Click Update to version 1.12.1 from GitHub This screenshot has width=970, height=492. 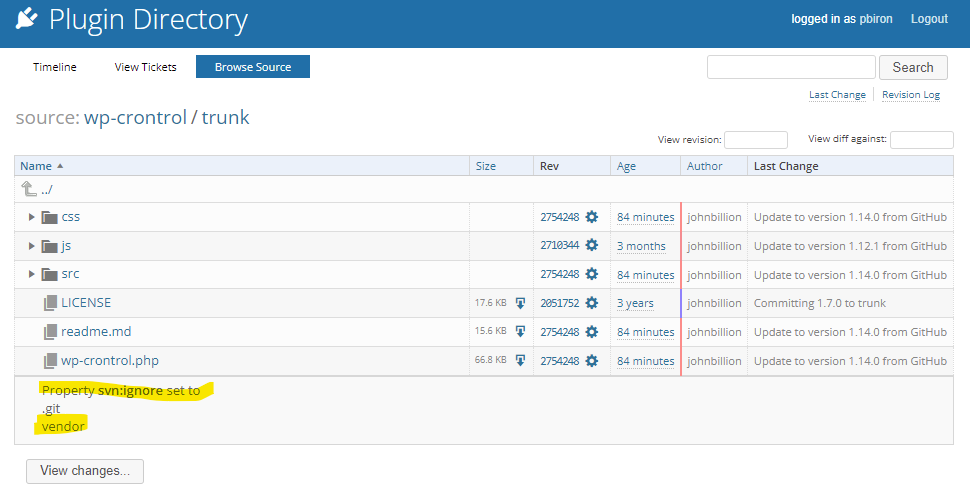850,246
